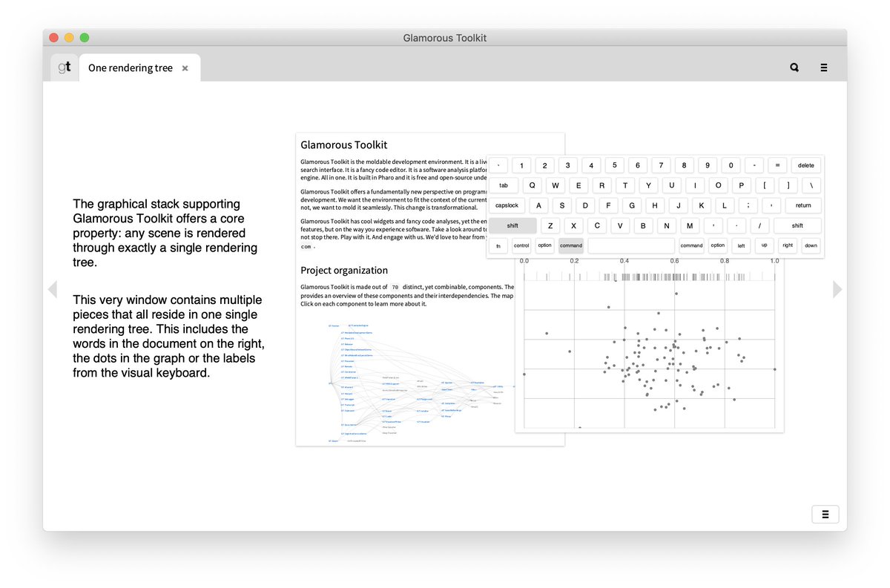Screen dimensions: 890x588
Task: Click the O key
Action: pyautogui.click(x=718, y=185)
